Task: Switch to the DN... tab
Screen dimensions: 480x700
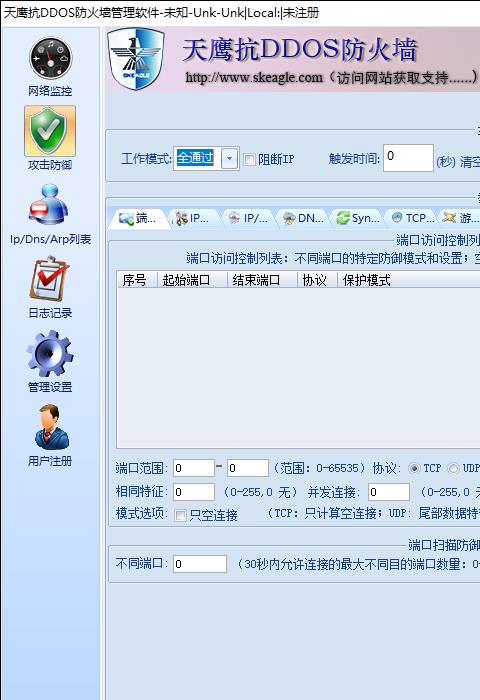Action: point(303,218)
